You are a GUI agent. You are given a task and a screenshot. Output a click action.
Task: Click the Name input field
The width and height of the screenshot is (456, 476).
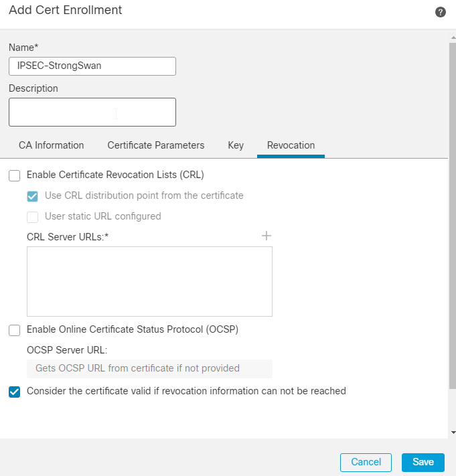click(x=92, y=66)
